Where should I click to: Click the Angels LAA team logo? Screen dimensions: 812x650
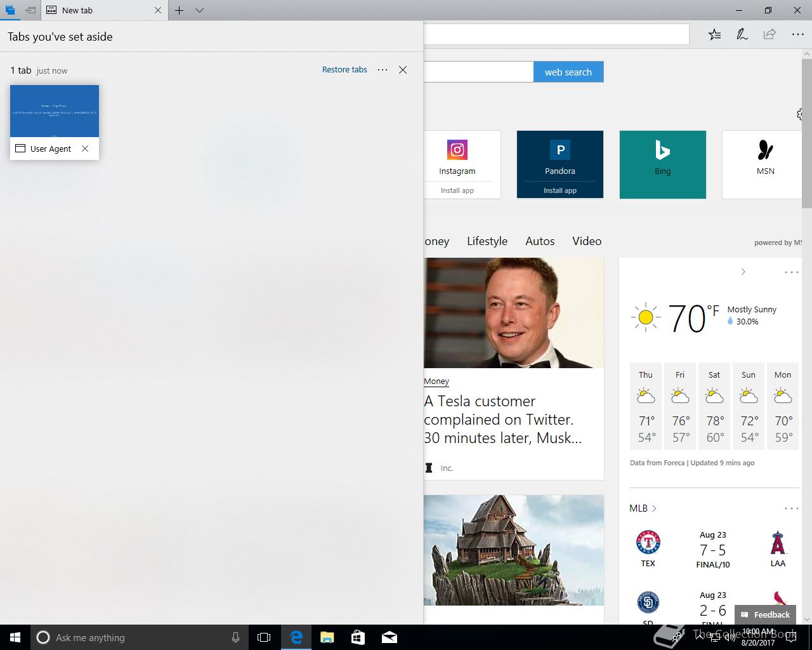coord(778,543)
